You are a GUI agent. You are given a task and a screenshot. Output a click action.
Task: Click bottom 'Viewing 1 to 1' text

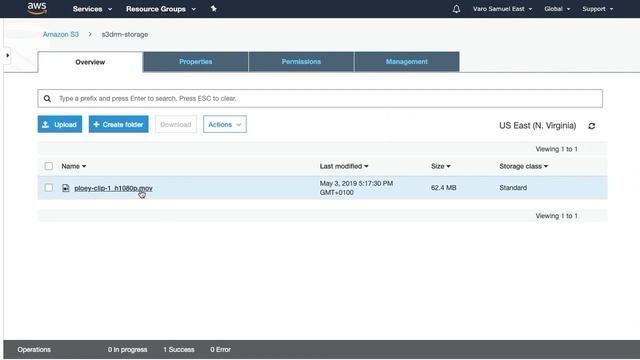[556, 216]
